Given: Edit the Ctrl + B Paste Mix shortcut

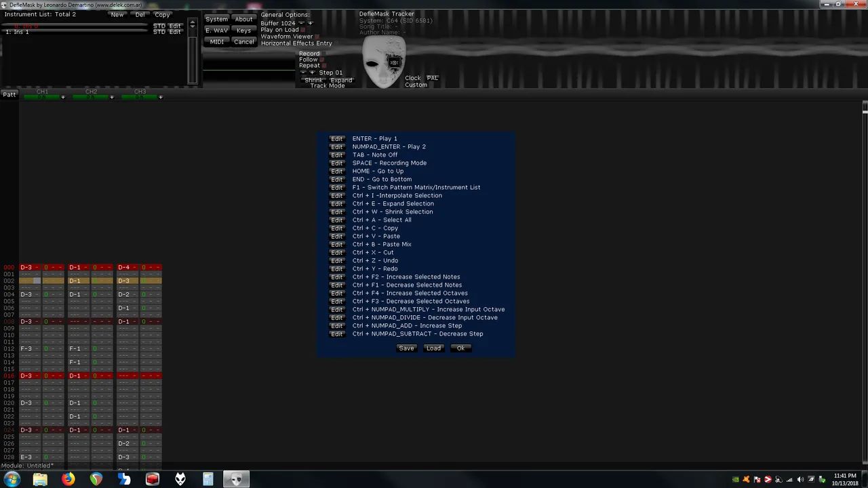Looking at the screenshot, I should click(337, 245).
